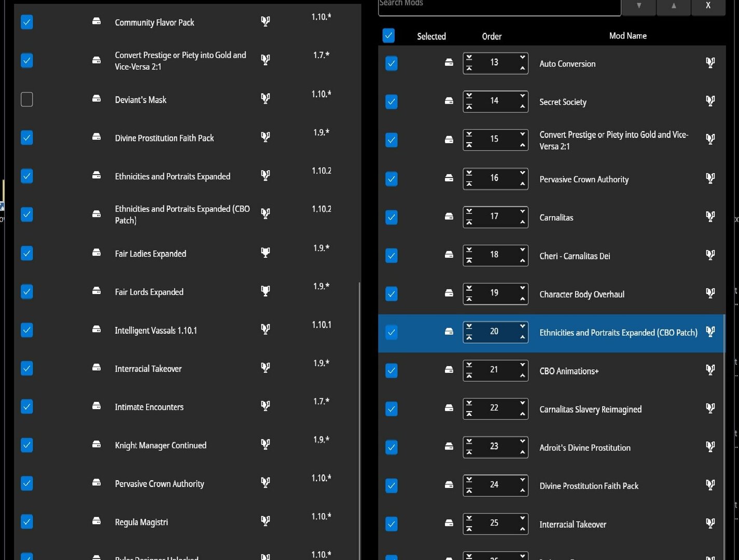The width and height of the screenshot is (739, 560).
Task: Click the trophy icon for Secret Society mod
Action: tap(710, 101)
